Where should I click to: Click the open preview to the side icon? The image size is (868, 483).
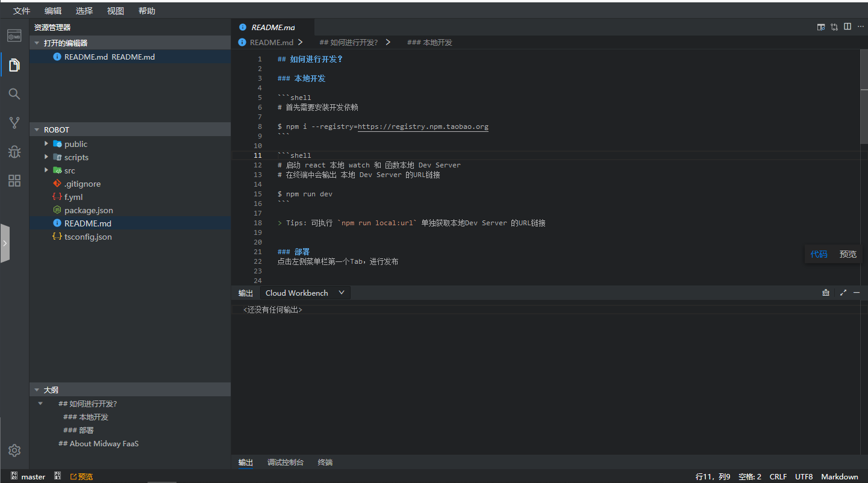820,26
